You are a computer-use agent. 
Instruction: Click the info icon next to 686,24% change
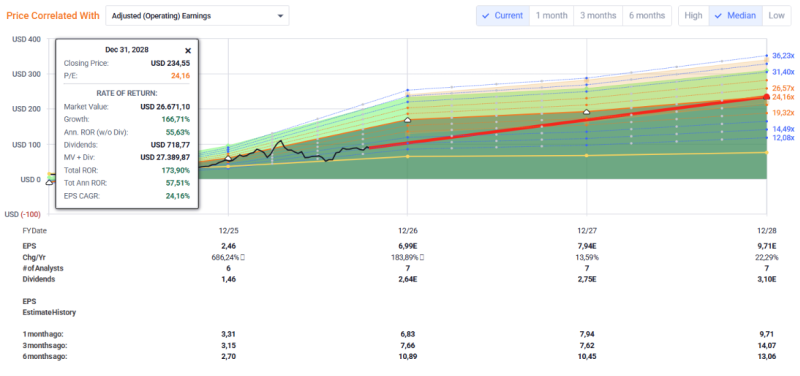pos(242,257)
